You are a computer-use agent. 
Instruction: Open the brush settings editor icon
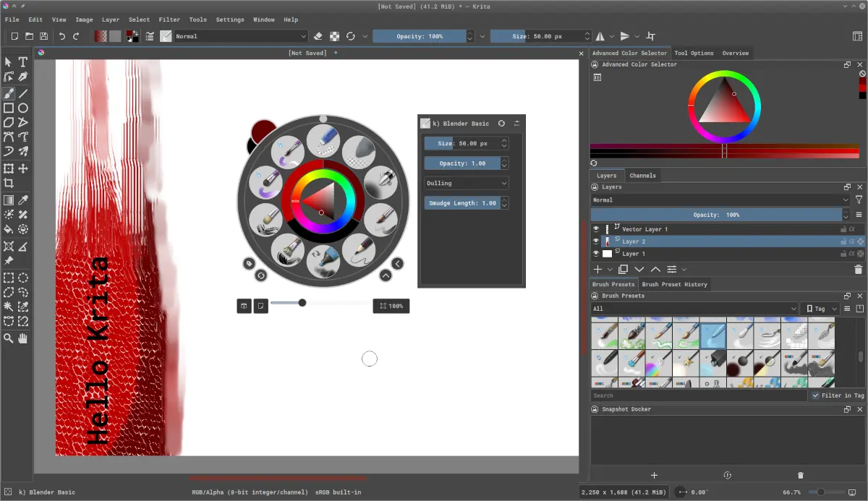pos(150,36)
